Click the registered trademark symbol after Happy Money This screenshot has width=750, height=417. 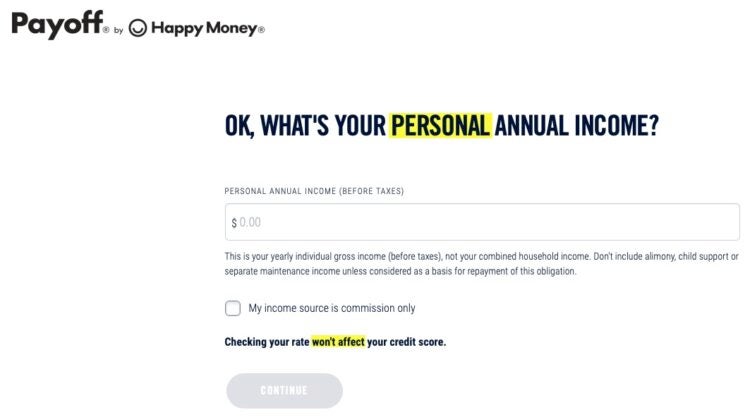click(262, 31)
